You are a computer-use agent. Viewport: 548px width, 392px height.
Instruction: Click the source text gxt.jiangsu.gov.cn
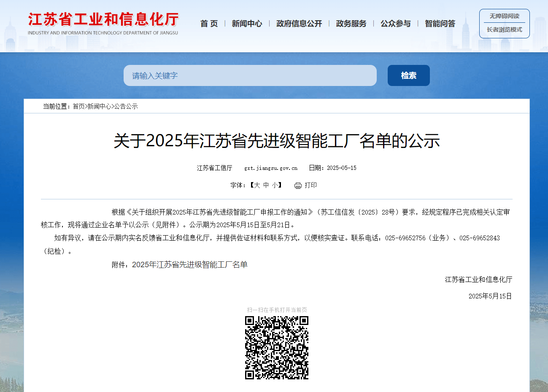(271, 168)
